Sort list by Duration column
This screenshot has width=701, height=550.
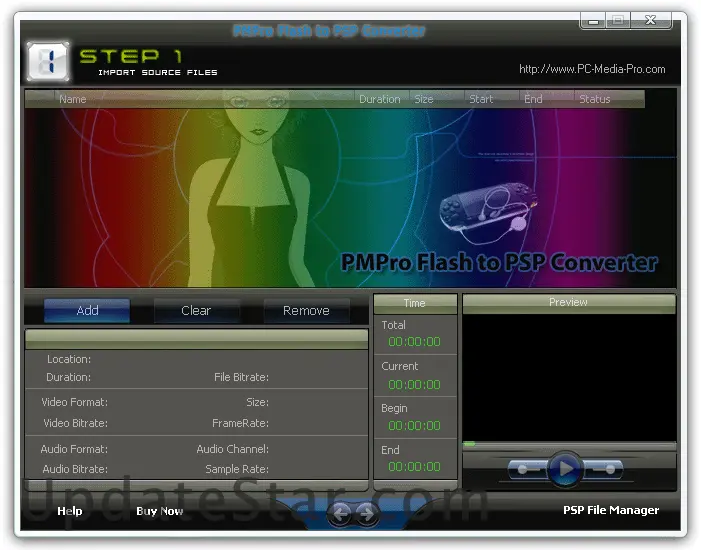[x=382, y=99]
